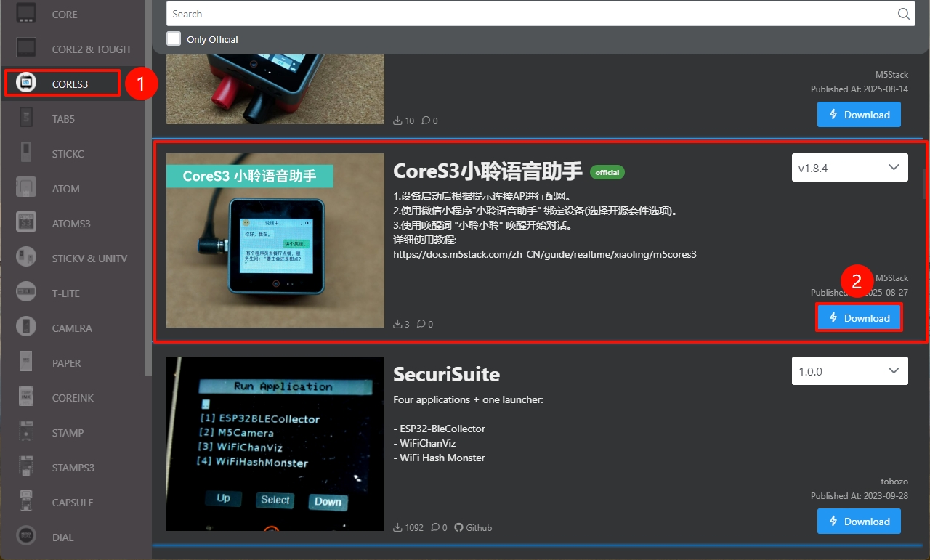This screenshot has height=560, width=930.
Task: Select the T-LITE device icon
Action: (26, 293)
